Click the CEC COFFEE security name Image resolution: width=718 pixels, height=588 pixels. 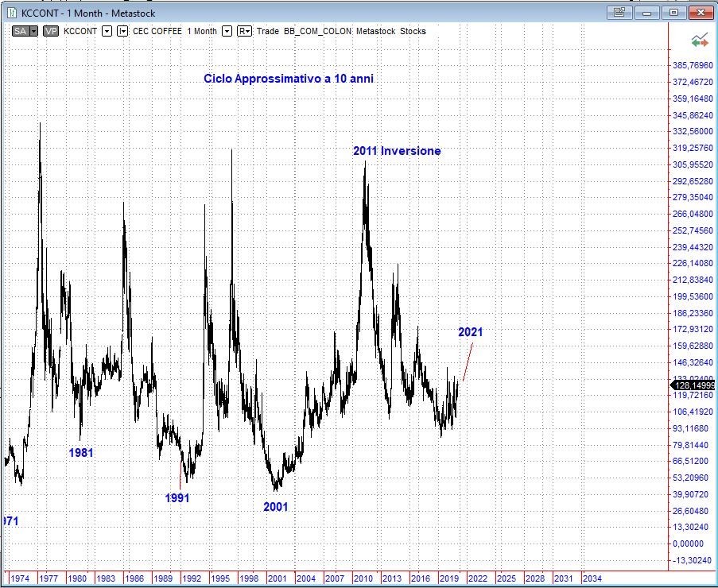pyautogui.click(x=157, y=31)
